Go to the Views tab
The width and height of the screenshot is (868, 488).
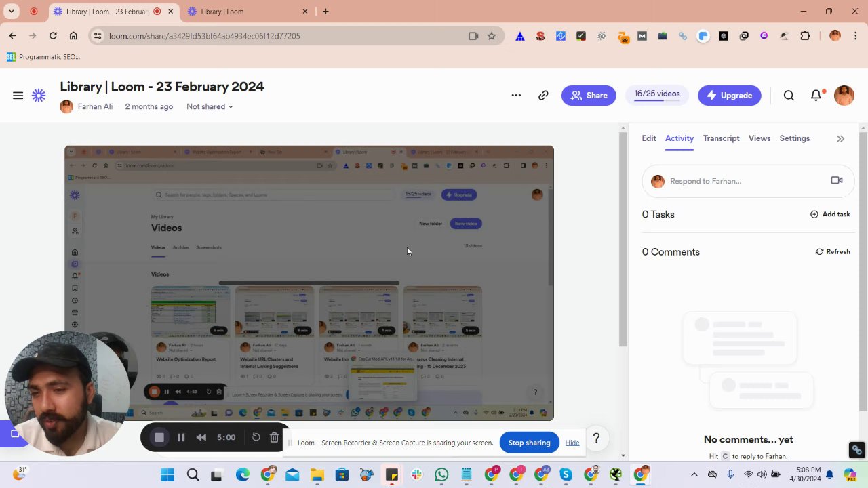[759, 138]
